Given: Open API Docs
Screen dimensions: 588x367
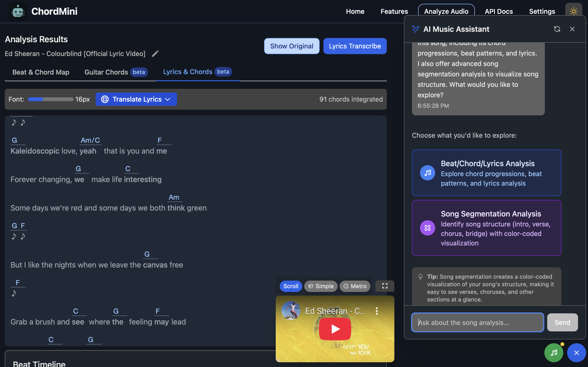Looking at the screenshot, I should (x=499, y=11).
